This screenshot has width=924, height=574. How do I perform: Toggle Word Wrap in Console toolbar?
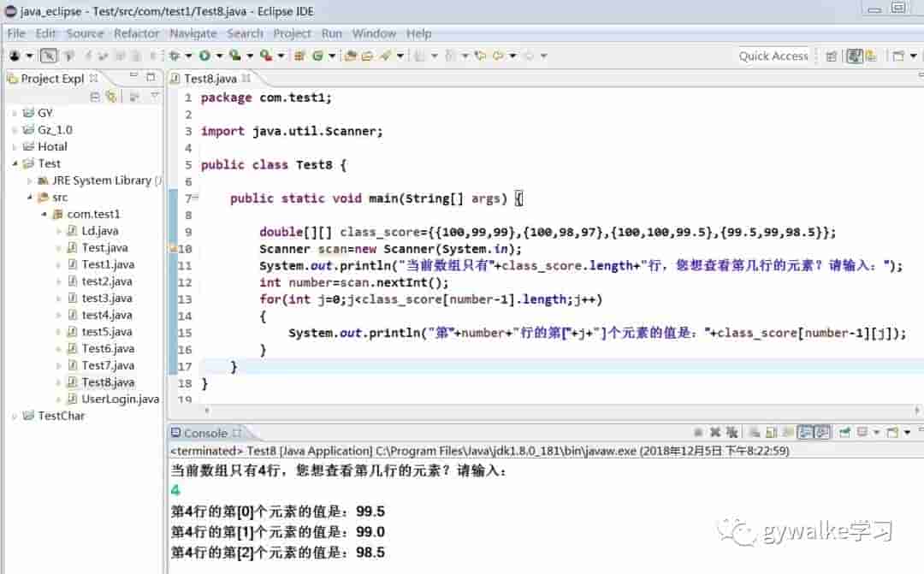click(x=787, y=433)
